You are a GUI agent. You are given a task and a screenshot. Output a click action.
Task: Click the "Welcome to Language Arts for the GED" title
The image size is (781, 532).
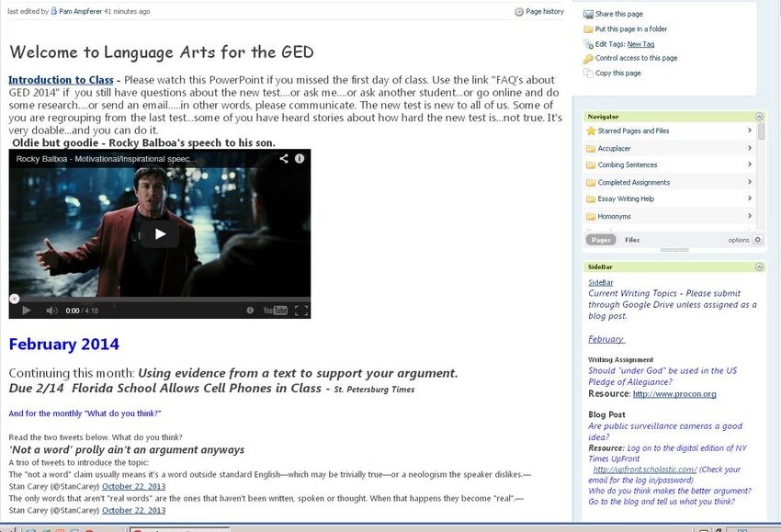162,51
